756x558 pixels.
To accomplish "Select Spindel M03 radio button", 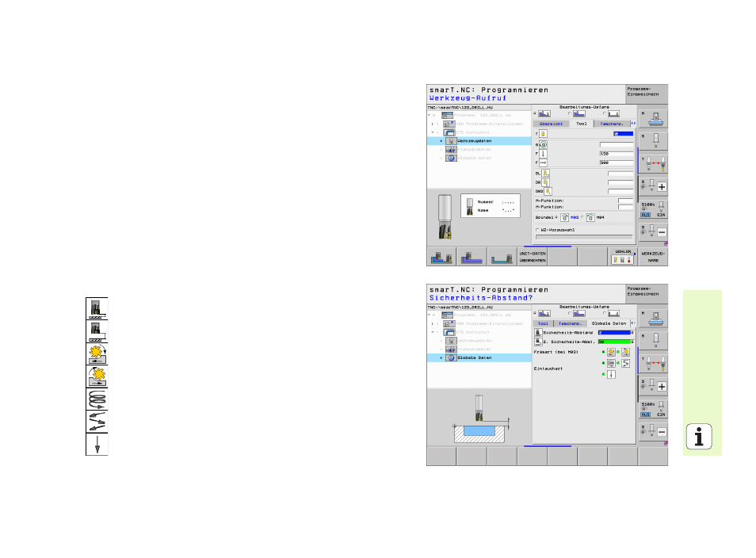I will (x=556, y=217).
